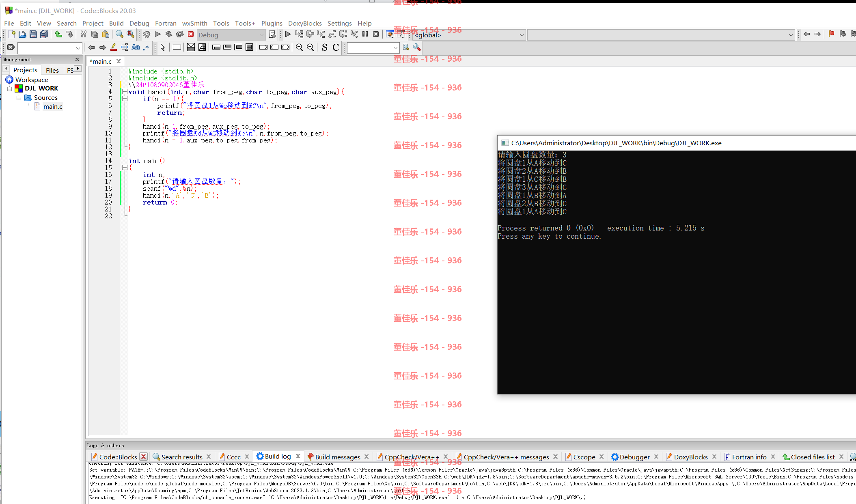Zoom in on the diagram toolbar
Viewport: 856px width, 504px height.
[x=299, y=47]
